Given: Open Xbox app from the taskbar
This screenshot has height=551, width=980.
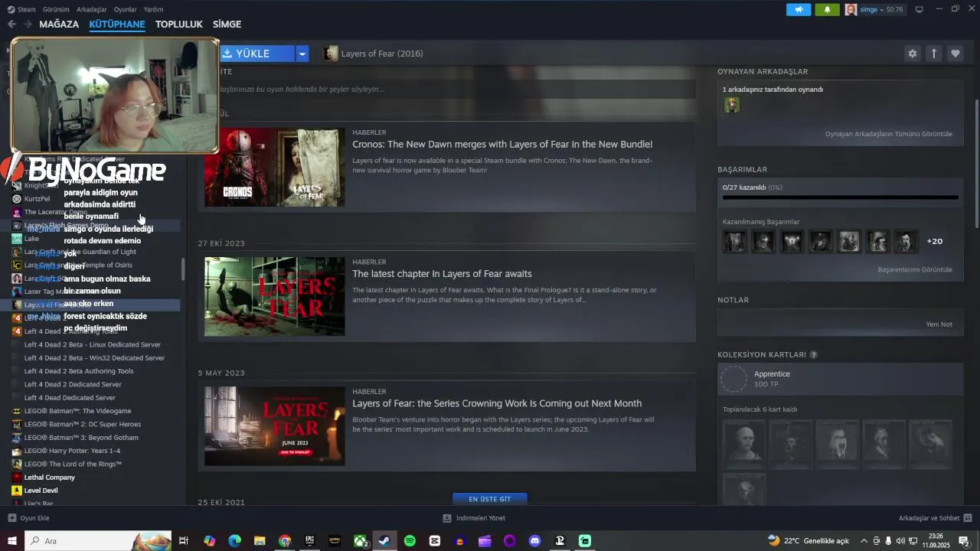Looking at the screenshot, I should tap(360, 541).
